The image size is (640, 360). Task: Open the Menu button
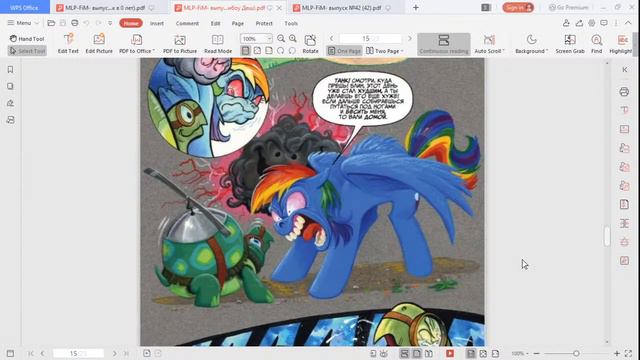23,23
